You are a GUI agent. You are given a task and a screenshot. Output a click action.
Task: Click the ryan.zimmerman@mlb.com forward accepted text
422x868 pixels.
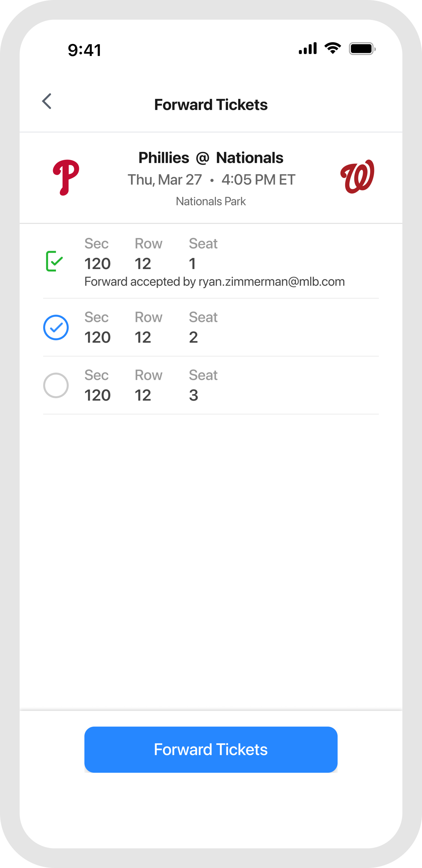(x=215, y=282)
